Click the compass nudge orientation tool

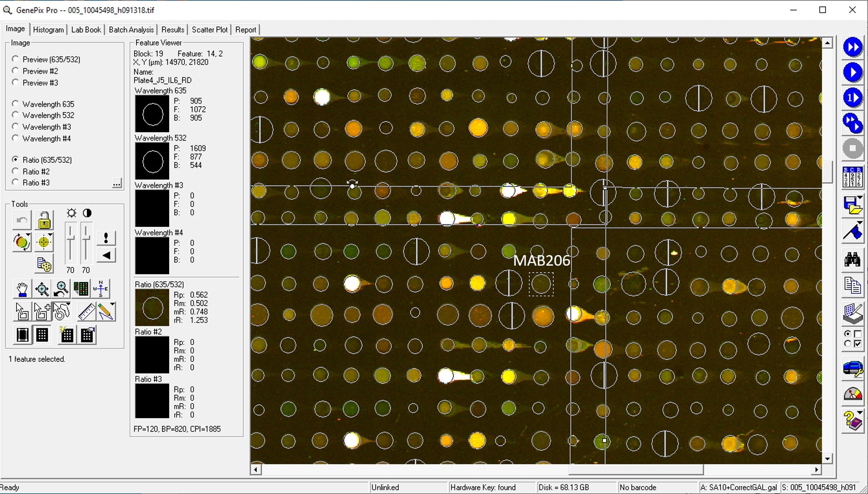coord(101,289)
